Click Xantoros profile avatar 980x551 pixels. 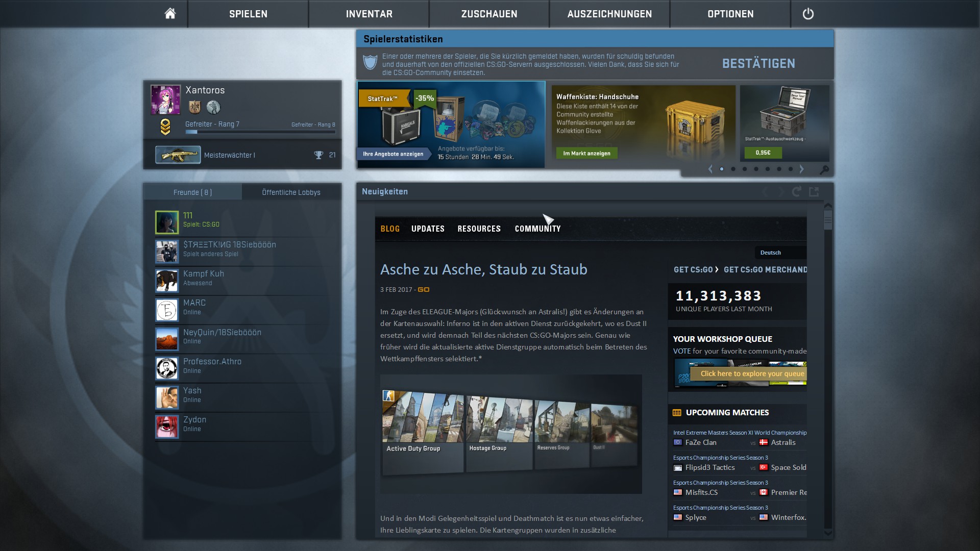click(165, 100)
